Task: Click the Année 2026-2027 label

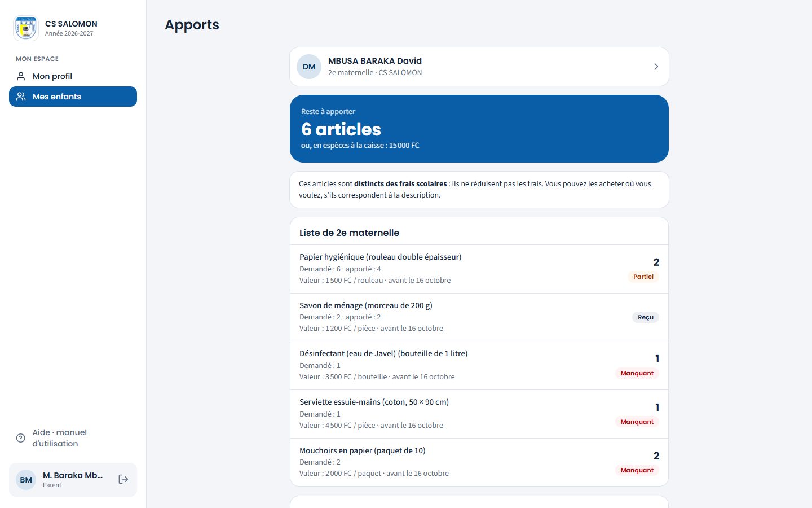Action: (x=69, y=33)
